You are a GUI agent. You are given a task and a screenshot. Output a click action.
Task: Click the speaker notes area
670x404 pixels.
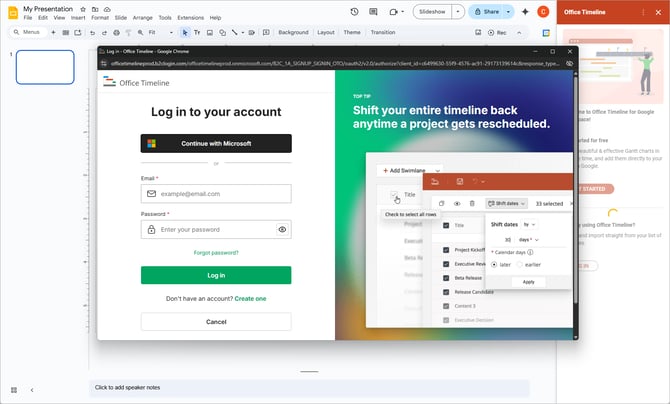click(309, 387)
